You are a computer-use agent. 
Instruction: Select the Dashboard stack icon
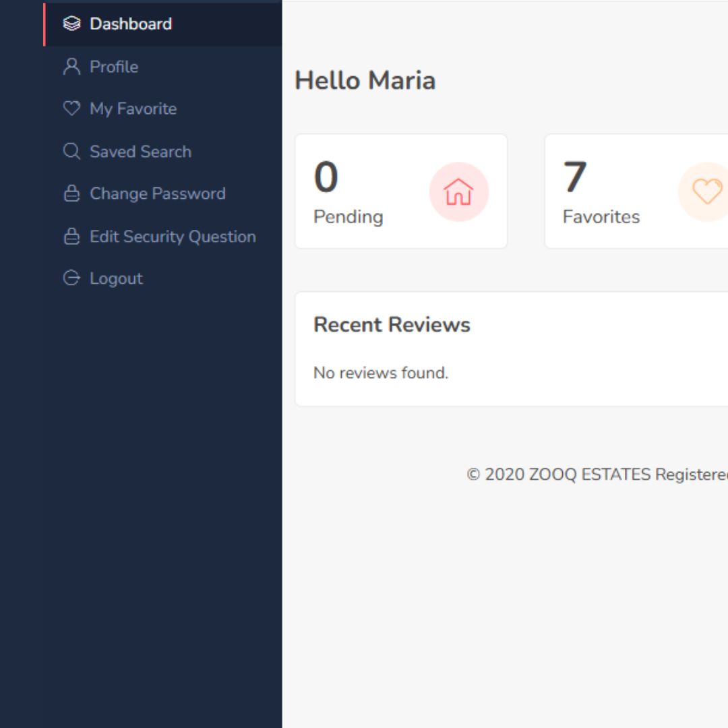point(71,24)
